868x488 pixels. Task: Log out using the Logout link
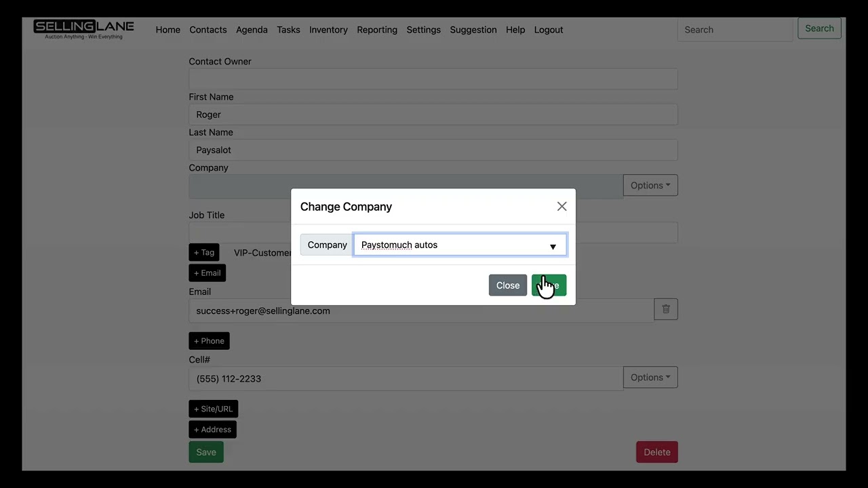(x=549, y=30)
